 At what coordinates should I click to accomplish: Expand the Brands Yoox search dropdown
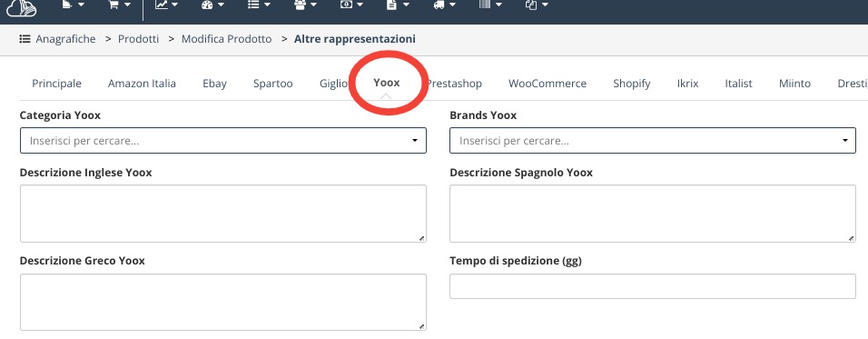(653, 141)
